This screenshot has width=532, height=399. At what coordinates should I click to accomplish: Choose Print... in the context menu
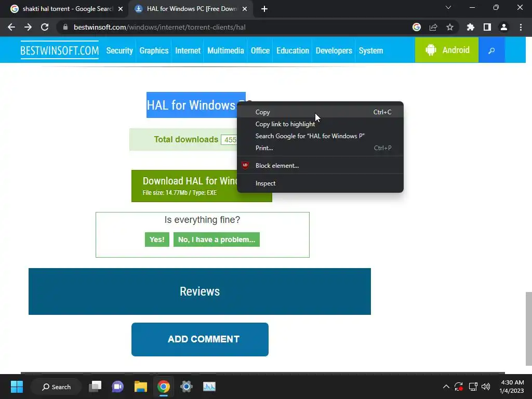point(320,148)
